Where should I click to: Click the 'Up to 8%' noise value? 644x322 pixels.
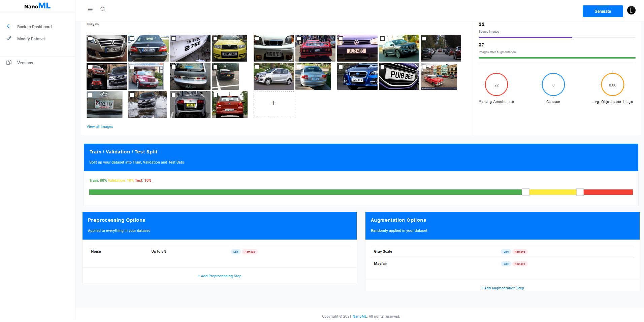point(159,251)
